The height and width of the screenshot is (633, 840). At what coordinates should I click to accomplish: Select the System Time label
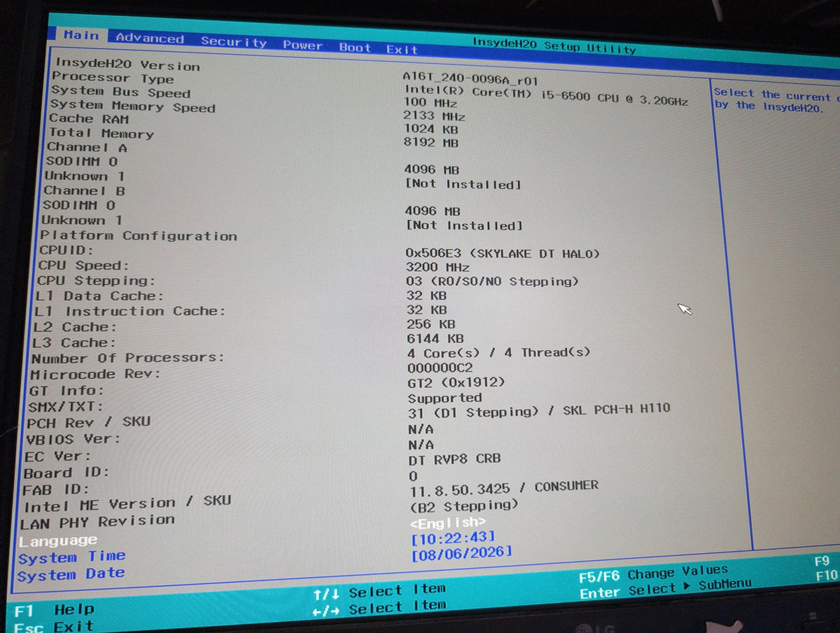point(72,557)
